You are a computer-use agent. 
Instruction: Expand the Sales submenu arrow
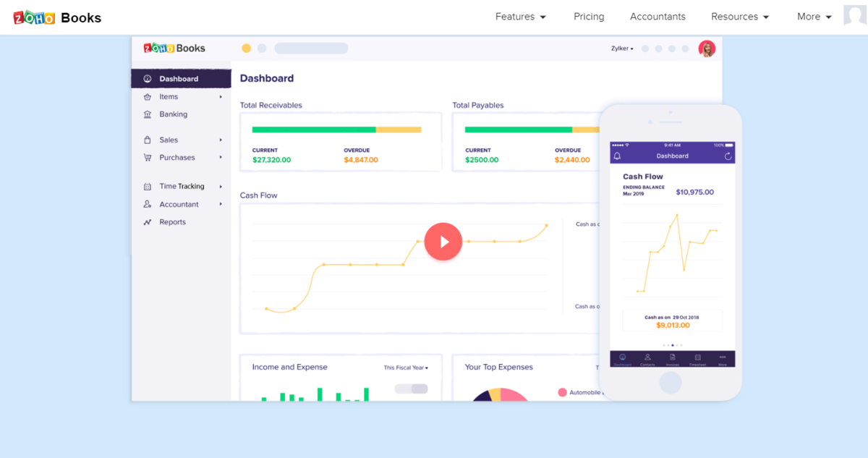221,140
